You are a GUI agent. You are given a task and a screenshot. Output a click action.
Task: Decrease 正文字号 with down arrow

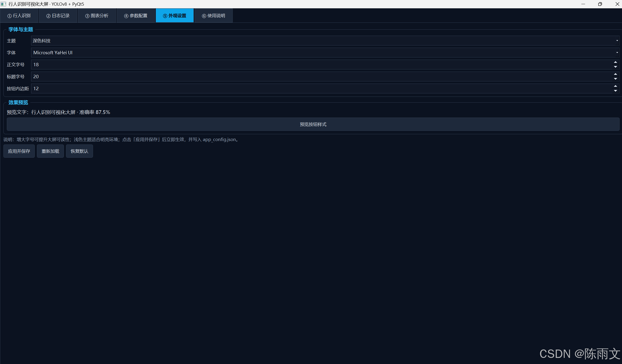[x=615, y=67]
